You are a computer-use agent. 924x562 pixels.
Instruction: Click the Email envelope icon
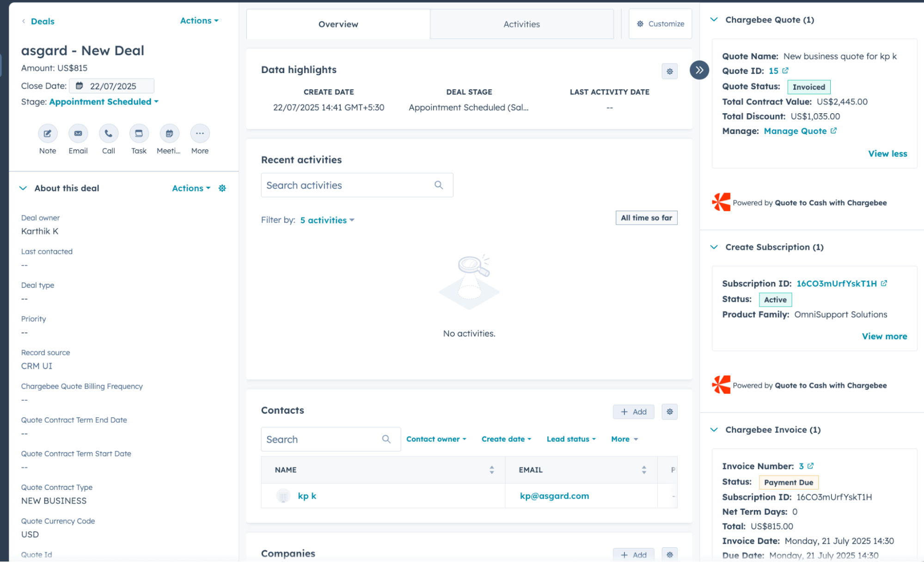(x=78, y=134)
